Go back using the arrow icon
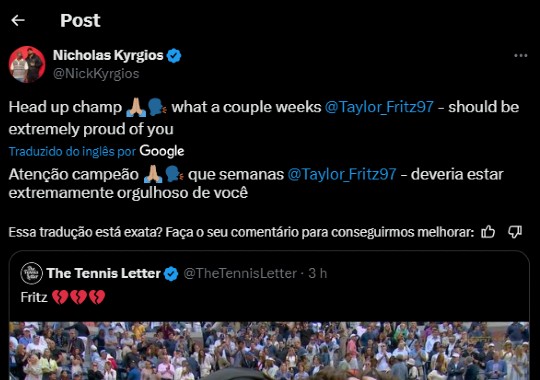540x380 pixels. (18, 20)
